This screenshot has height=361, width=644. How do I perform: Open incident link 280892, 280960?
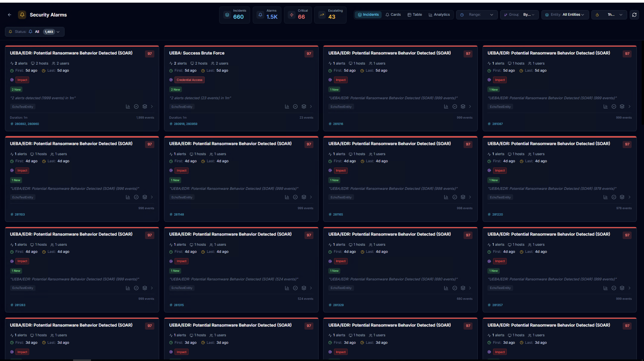(x=27, y=124)
